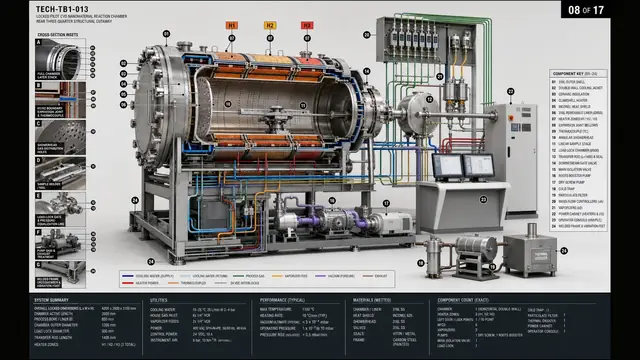Image resolution: width=640 pixels, height=360 pixels.
Task: Select callout bubble 18 next to the cold trap
Action: [x=421, y=263]
